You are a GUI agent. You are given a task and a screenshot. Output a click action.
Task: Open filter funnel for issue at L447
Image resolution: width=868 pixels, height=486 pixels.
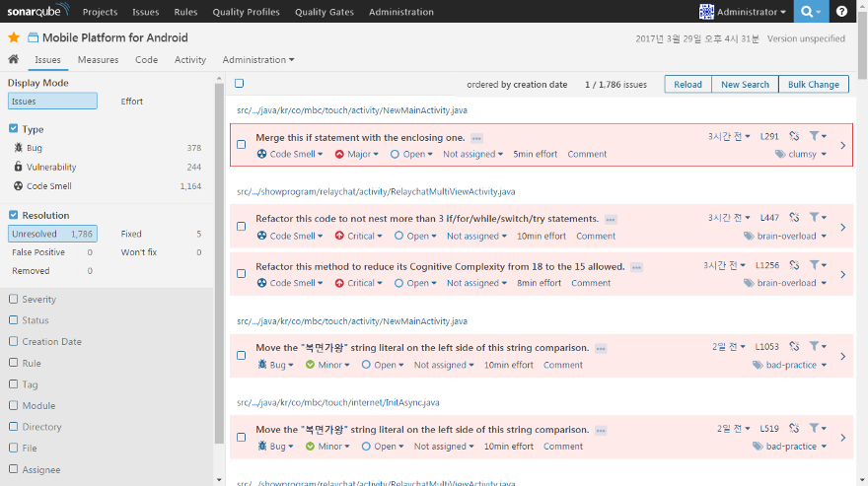point(818,217)
